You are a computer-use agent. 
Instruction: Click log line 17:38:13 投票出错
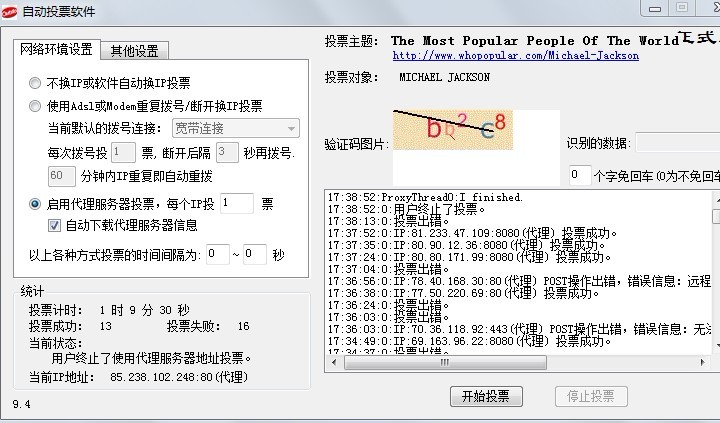pos(388,221)
